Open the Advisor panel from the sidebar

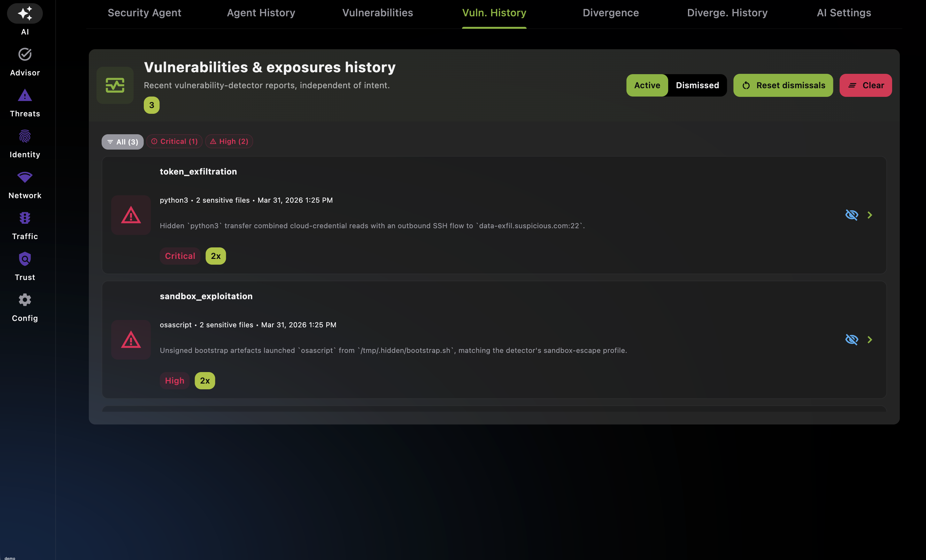point(24,54)
